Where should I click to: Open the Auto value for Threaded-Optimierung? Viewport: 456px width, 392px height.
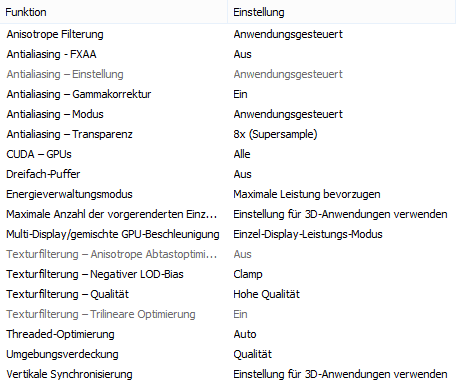point(245,334)
